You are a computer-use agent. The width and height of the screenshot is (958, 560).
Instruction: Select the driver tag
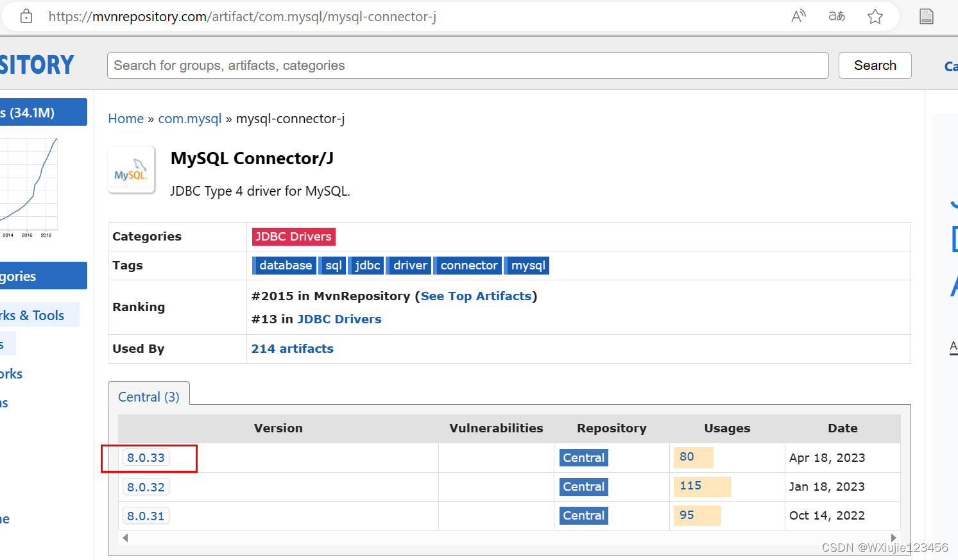pos(409,266)
